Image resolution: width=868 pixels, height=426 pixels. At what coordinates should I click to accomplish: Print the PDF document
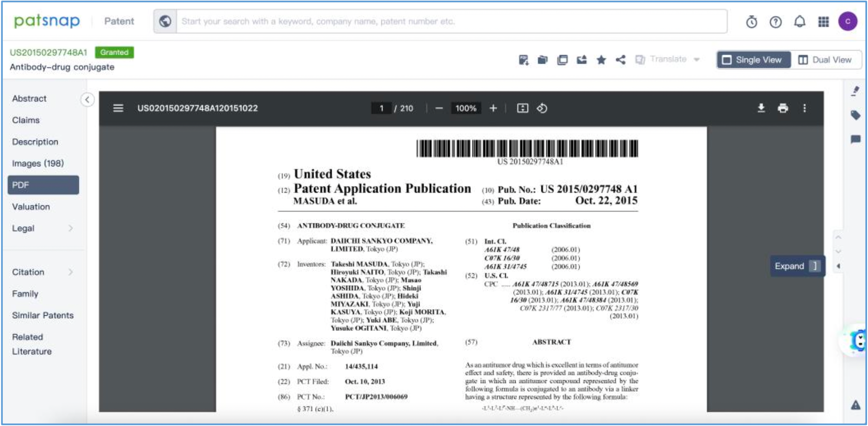point(783,108)
